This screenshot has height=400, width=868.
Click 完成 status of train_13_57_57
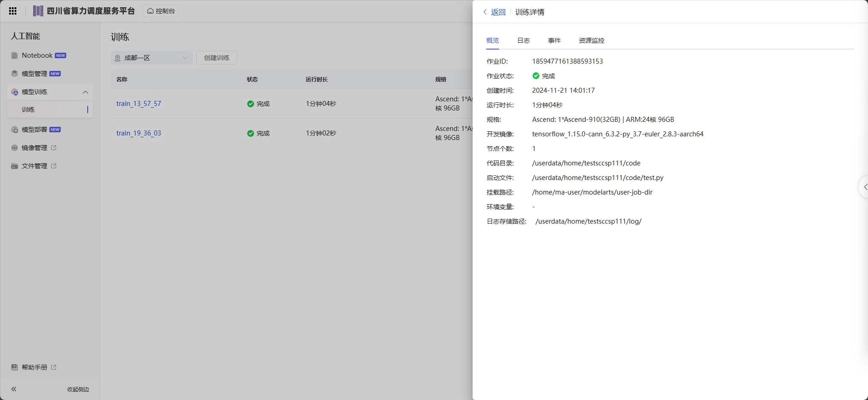click(258, 104)
